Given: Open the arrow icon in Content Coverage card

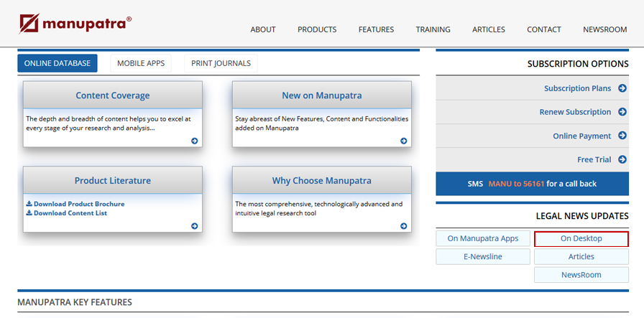Looking at the screenshot, I should (194, 141).
